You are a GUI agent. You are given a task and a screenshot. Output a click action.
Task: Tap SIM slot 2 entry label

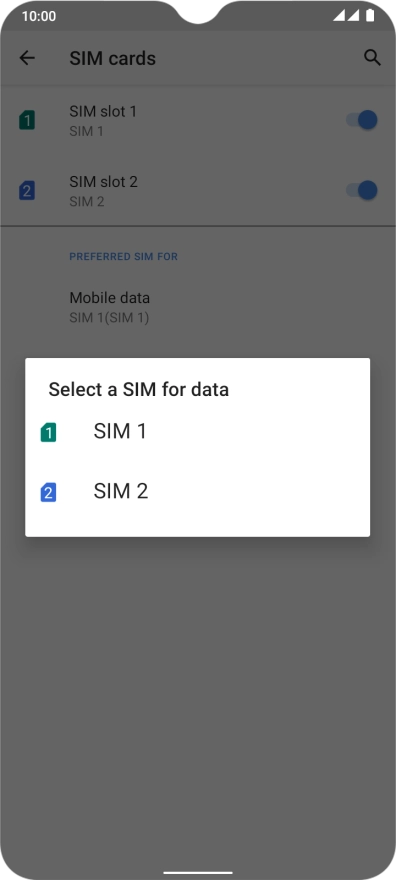point(104,182)
